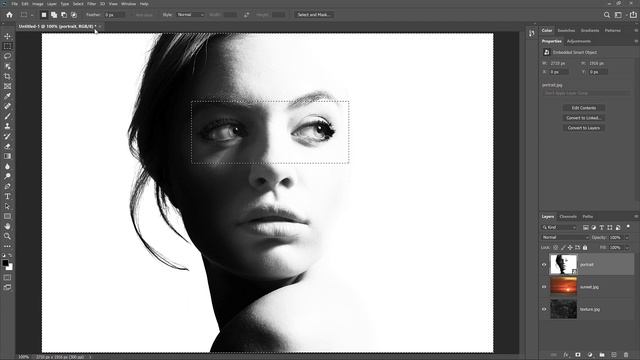Open the Layers panel flyout menu
Screen dimensions: 640x360
point(636,217)
